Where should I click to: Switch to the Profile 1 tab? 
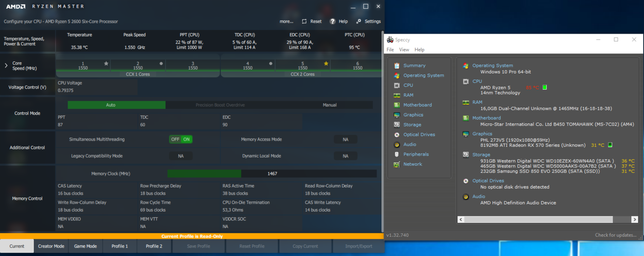[x=120, y=246]
